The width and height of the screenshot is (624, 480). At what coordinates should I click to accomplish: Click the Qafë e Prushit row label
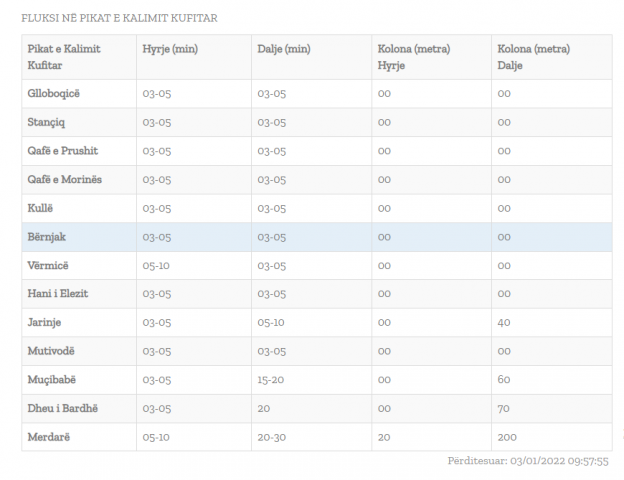click(62, 151)
